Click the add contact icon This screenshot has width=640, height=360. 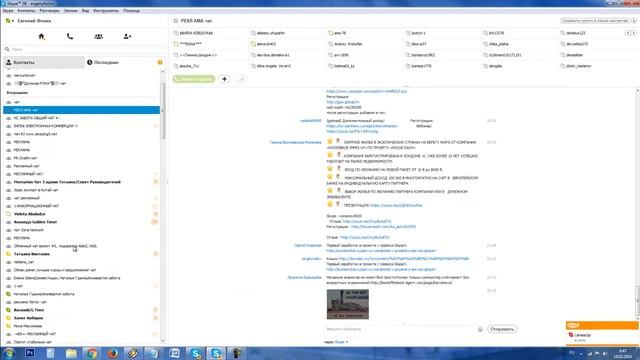[x=127, y=36]
